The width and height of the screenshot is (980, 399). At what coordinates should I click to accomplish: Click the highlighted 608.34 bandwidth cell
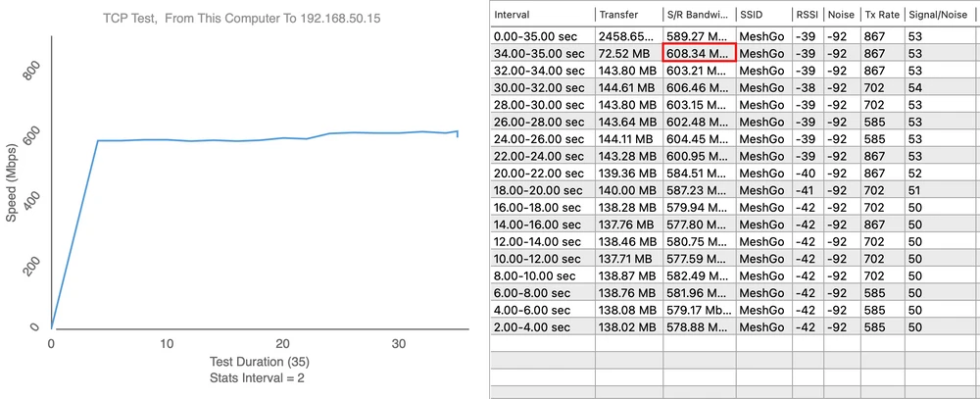699,54
